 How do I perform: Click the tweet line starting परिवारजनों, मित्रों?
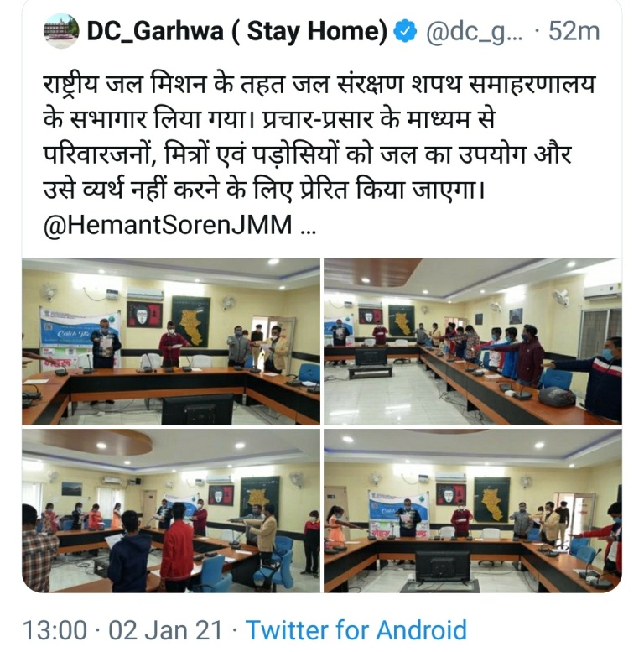click(x=308, y=154)
